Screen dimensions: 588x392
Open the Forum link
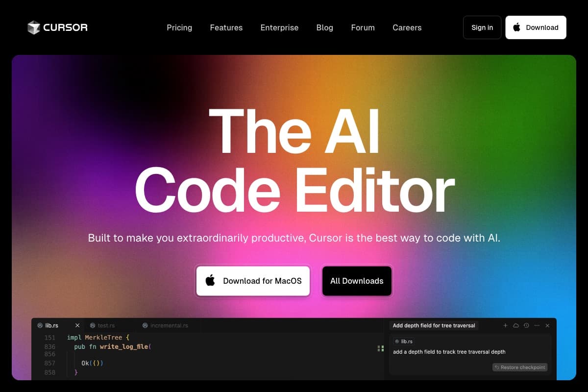coord(363,27)
